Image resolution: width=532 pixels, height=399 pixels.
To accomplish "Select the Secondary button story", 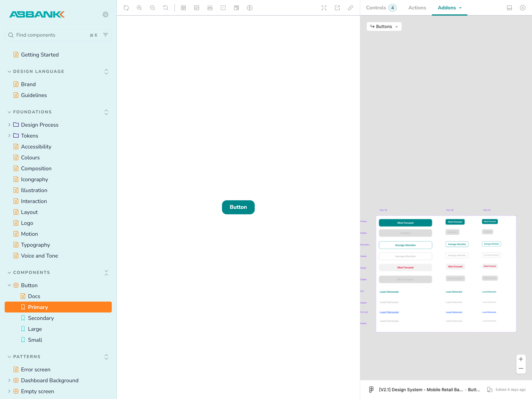I will coord(41,318).
